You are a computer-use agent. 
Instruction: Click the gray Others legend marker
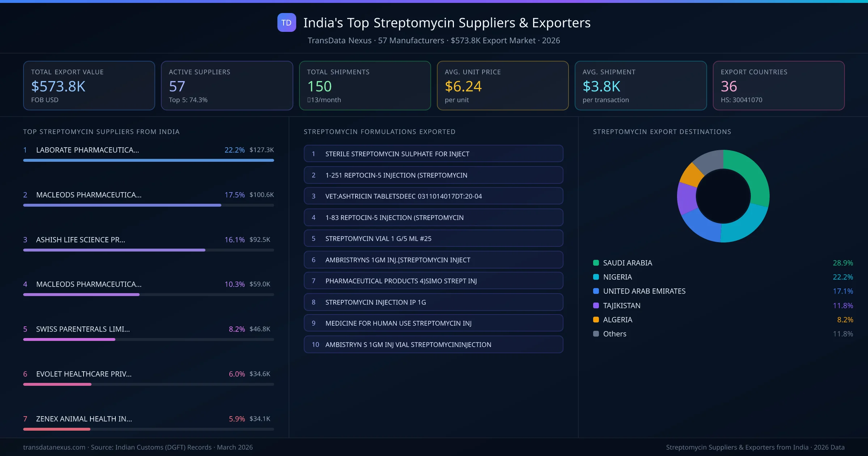pyautogui.click(x=596, y=334)
